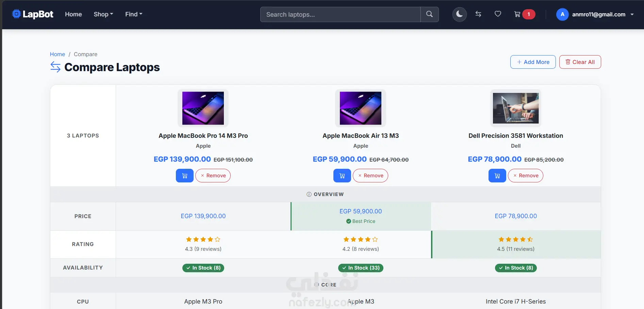Click the Apple M3 Pro CPU cell
Image resolution: width=644 pixels, height=309 pixels.
click(x=203, y=302)
